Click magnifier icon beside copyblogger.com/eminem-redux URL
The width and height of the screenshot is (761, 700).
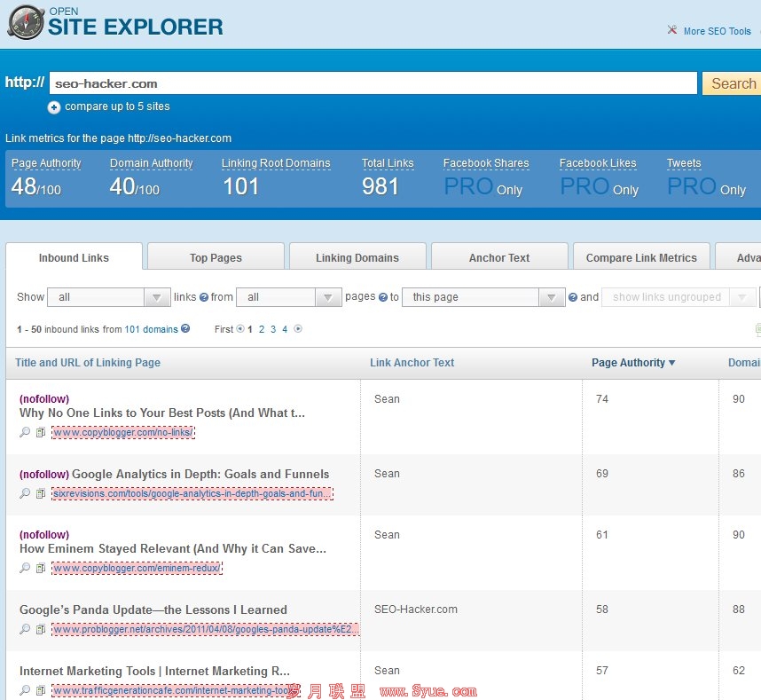[25, 568]
